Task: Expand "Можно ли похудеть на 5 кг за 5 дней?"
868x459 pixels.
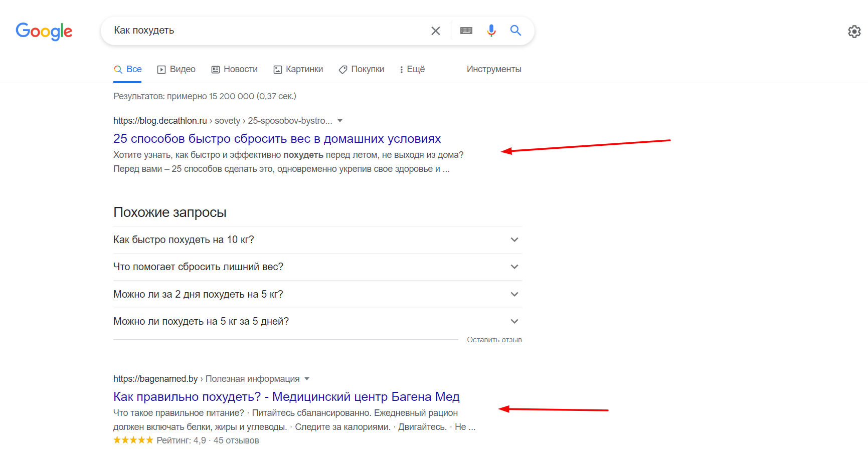Action: pos(317,321)
